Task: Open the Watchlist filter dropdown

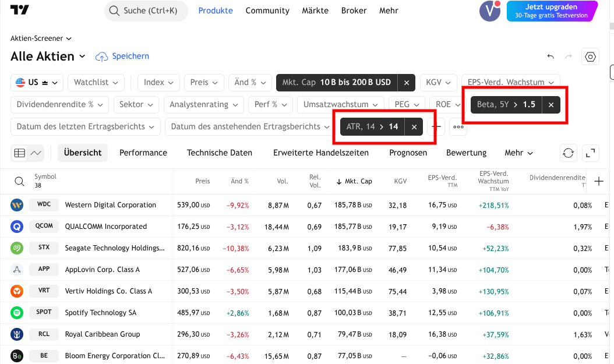Action: (96, 83)
